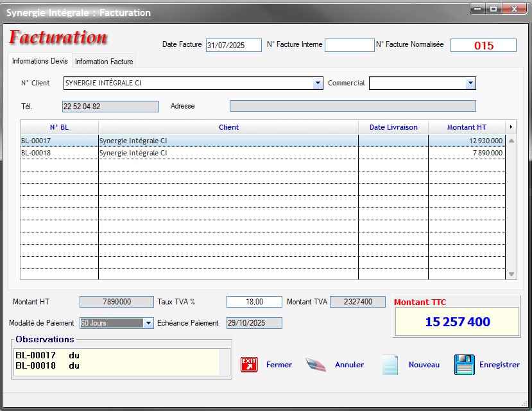The image size is (532, 411).
Task: Click inside the Observations text box
Action: [116, 362]
